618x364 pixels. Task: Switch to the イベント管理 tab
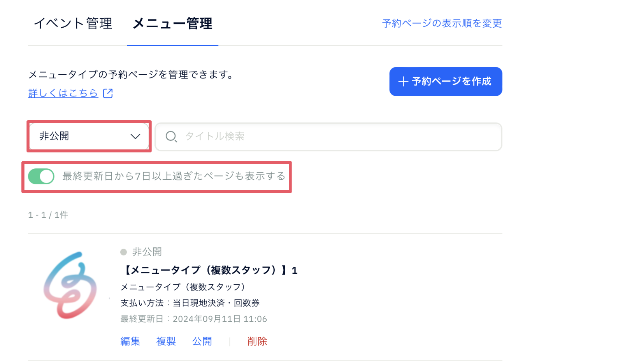tap(74, 23)
